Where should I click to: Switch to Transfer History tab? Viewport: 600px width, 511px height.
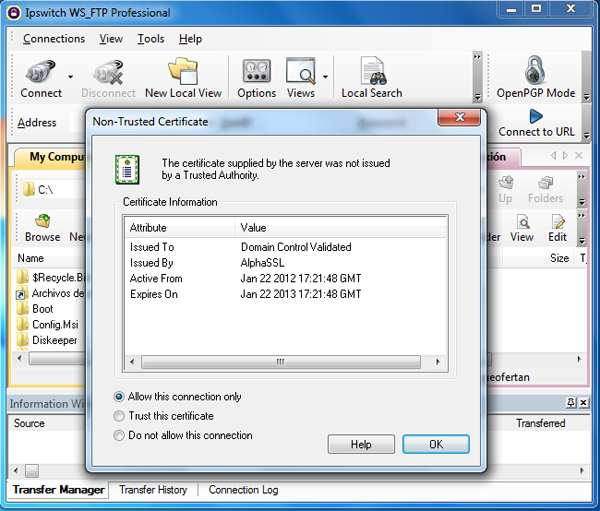pyautogui.click(x=153, y=490)
